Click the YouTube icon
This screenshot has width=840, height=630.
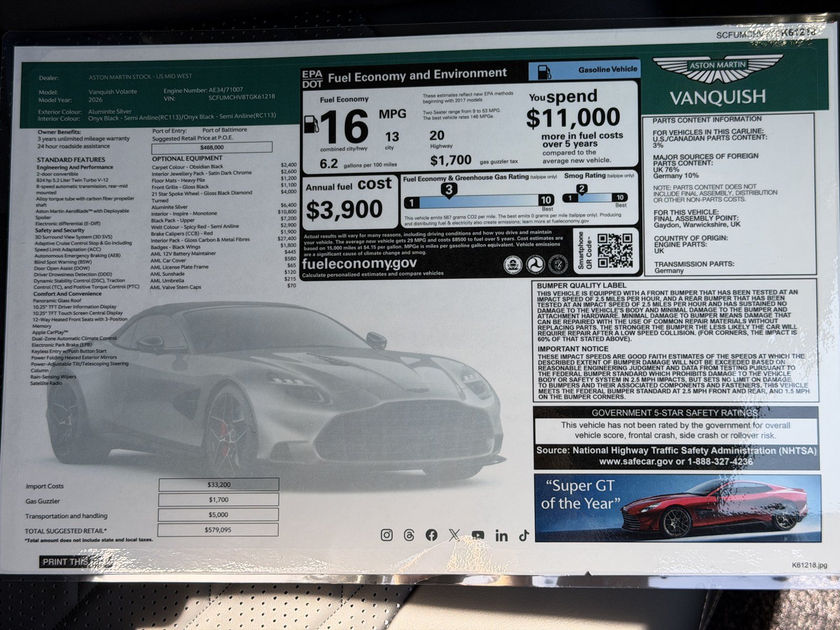coord(478,535)
